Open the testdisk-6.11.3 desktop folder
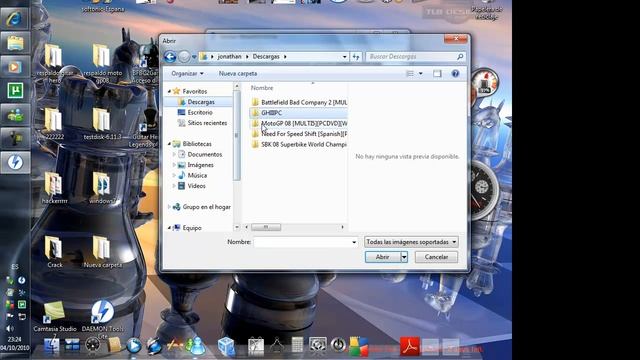The height and width of the screenshot is (360, 640). [102, 124]
